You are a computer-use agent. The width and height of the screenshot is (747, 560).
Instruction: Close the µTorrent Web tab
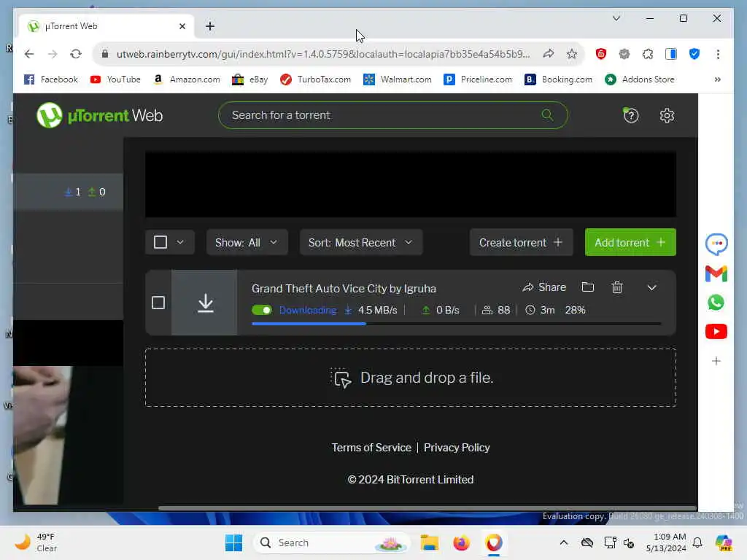click(182, 26)
